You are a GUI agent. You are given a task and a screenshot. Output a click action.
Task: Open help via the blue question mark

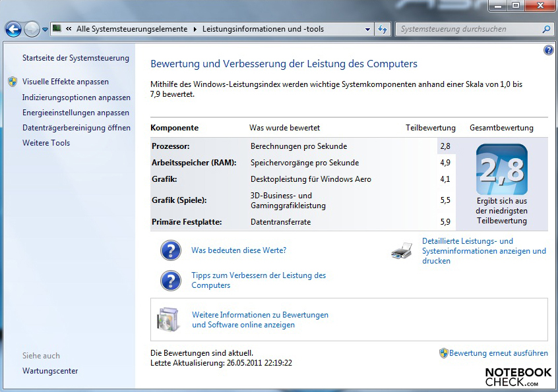548,50
